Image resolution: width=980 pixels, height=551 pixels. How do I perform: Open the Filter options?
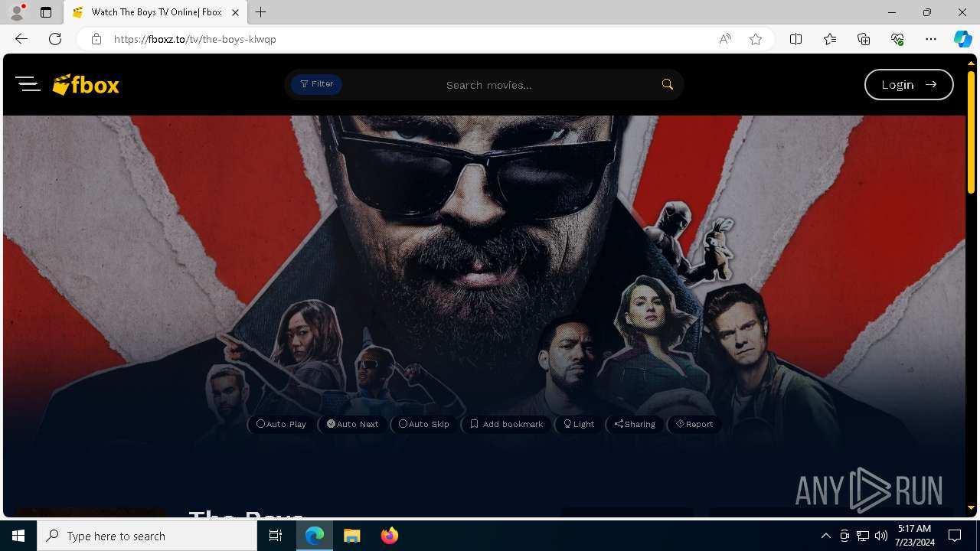click(316, 84)
